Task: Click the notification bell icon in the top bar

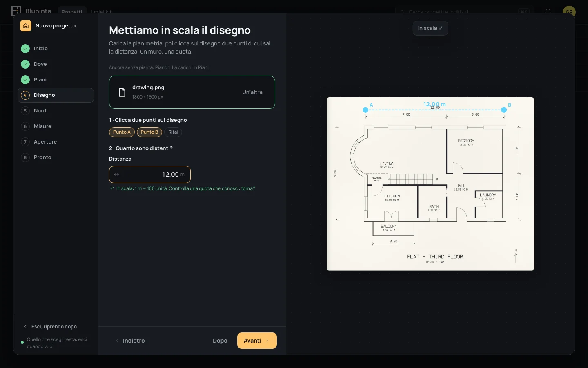Action: point(548,11)
